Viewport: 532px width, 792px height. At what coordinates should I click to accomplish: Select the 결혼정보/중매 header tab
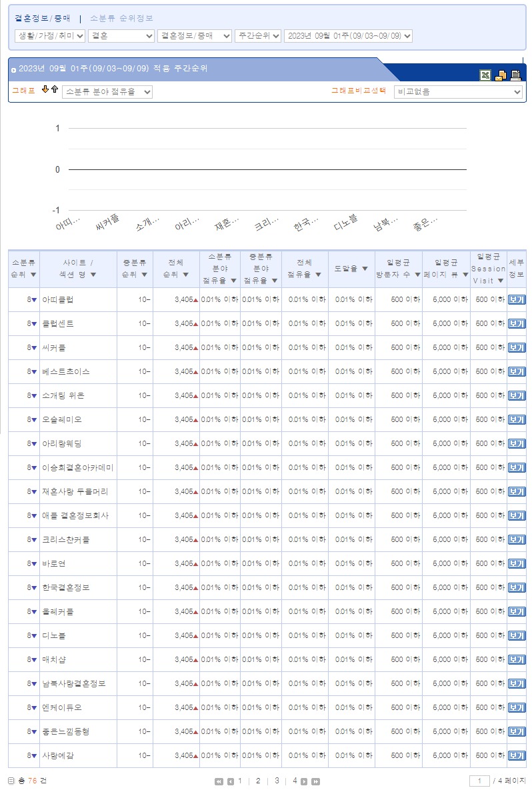(x=42, y=19)
